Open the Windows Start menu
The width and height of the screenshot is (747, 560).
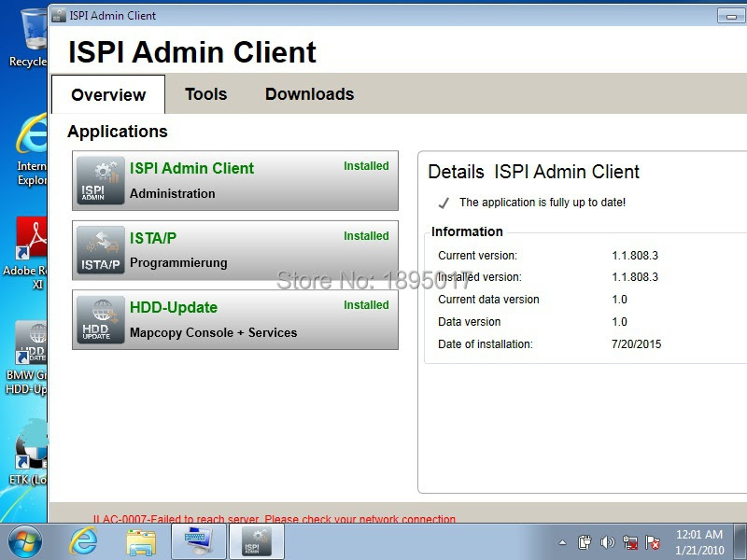pos(24,542)
